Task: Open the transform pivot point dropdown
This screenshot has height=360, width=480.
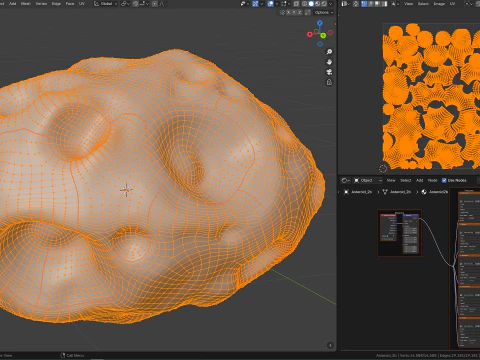Action: pyautogui.click(x=125, y=4)
